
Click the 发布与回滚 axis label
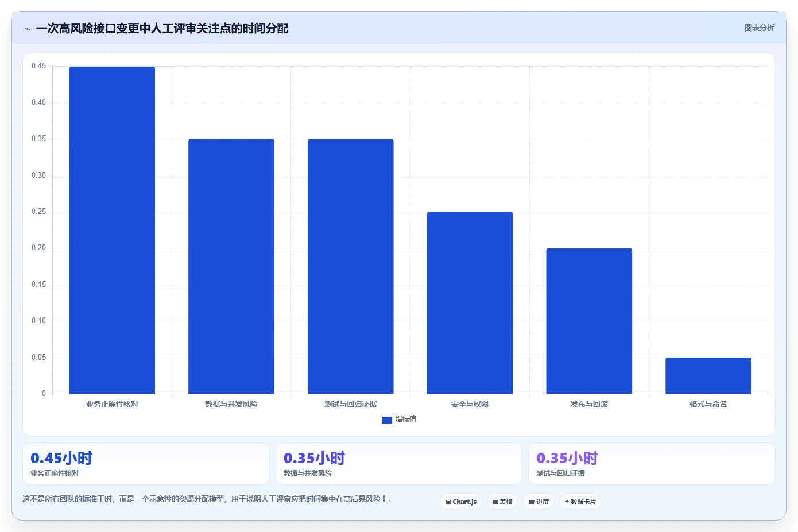click(589, 404)
